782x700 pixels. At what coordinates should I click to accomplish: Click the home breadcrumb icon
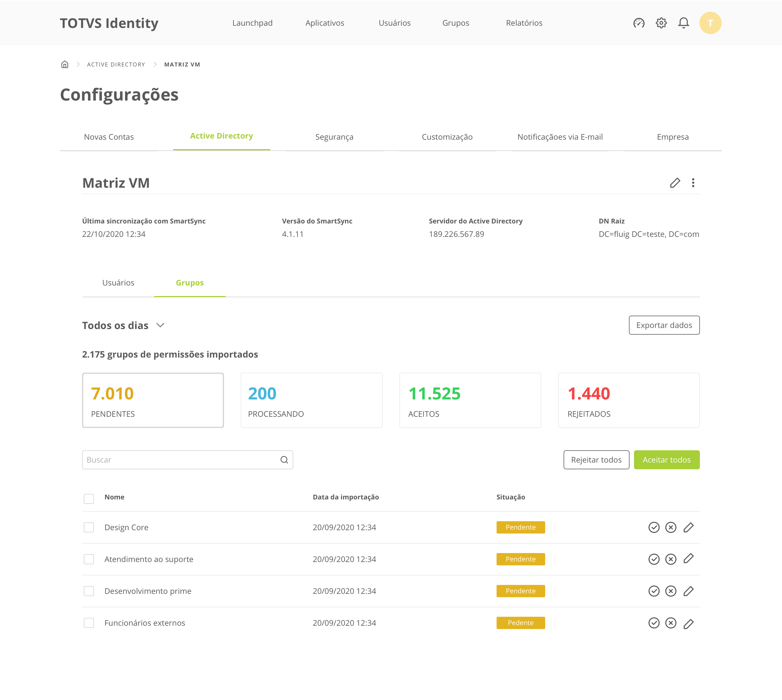pyautogui.click(x=65, y=64)
